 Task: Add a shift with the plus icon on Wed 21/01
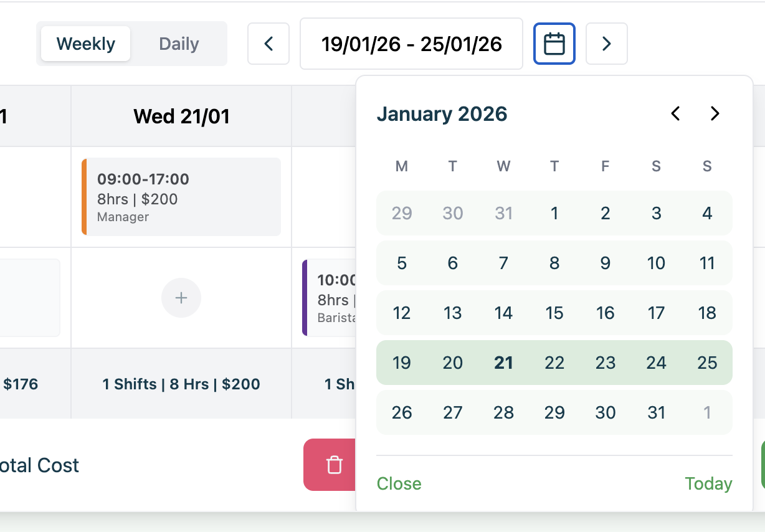[x=181, y=298]
